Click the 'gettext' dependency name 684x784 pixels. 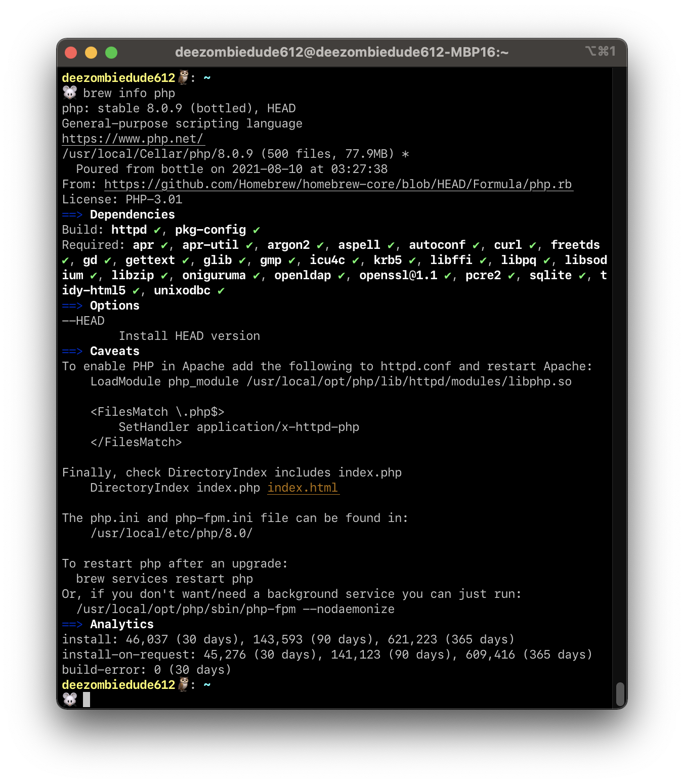[150, 260]
